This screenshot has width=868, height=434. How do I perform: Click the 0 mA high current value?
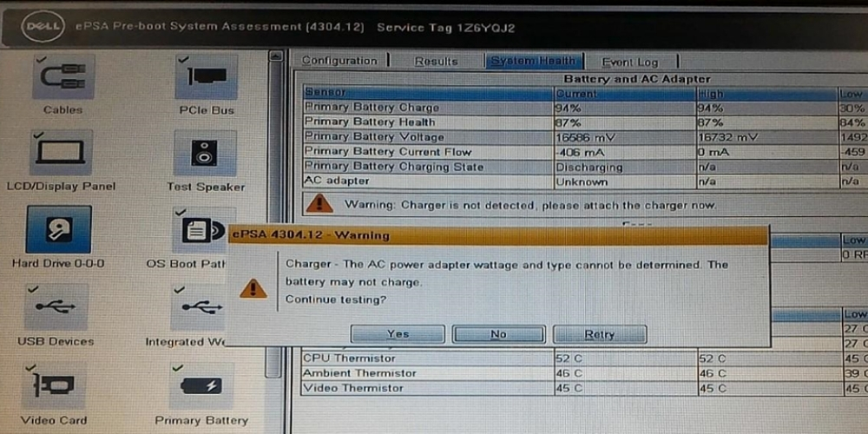pyautogui.click(x=713, y=152)
